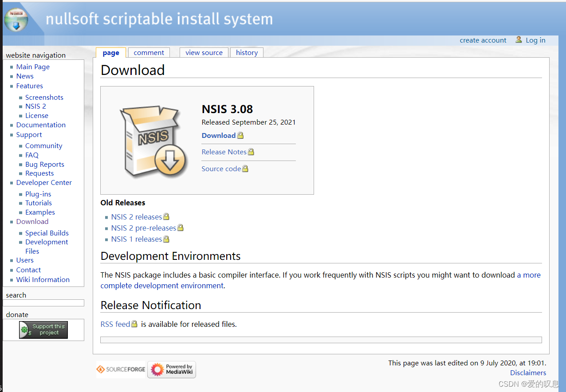
Task: Open Release Notes for NSIS 3.08
Action: pos(224,152)
